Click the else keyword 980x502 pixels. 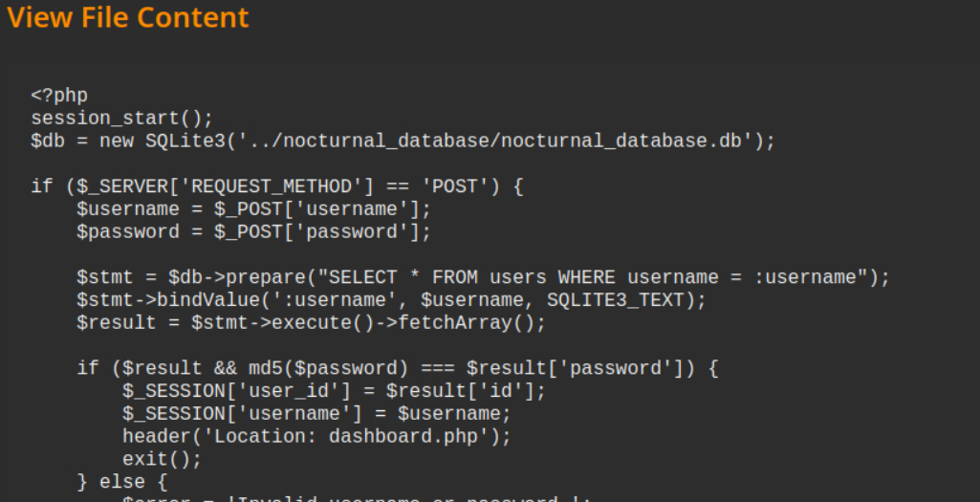[x=120, y=482]
